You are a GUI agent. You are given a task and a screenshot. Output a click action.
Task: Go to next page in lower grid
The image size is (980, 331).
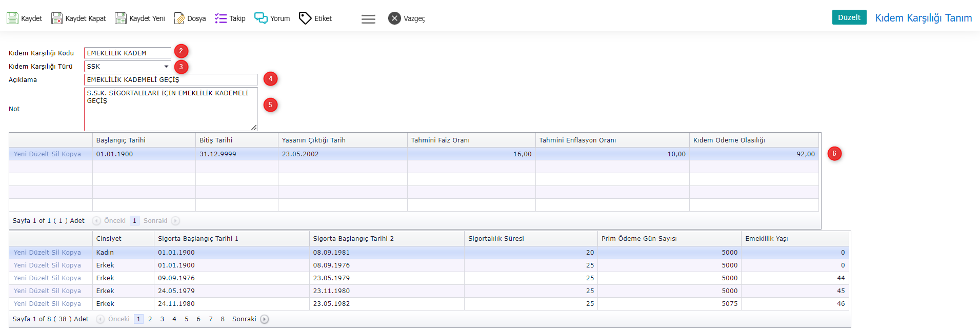(x=264, y=319)
